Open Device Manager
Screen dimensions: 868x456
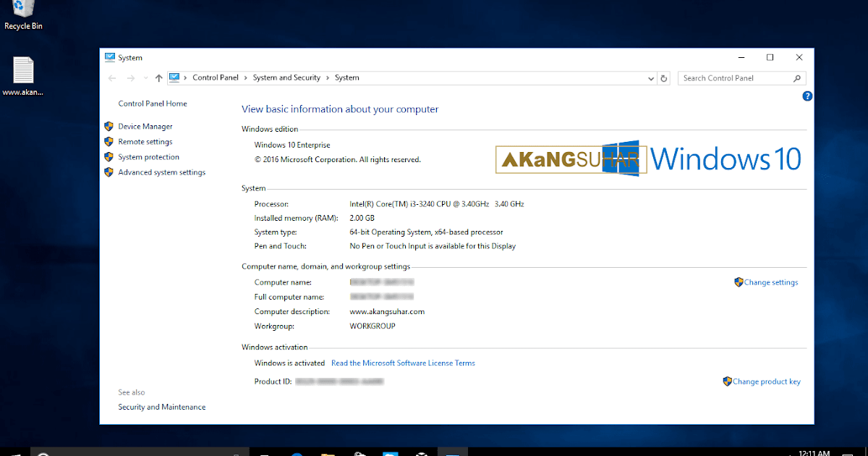pyautogui.click(x=145, y=126)
